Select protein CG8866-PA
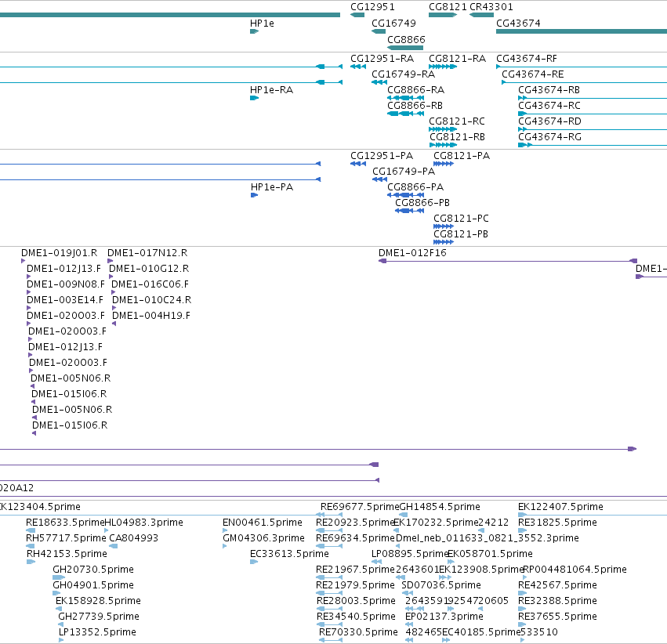667x644 pixels. [x=406, y=195]
